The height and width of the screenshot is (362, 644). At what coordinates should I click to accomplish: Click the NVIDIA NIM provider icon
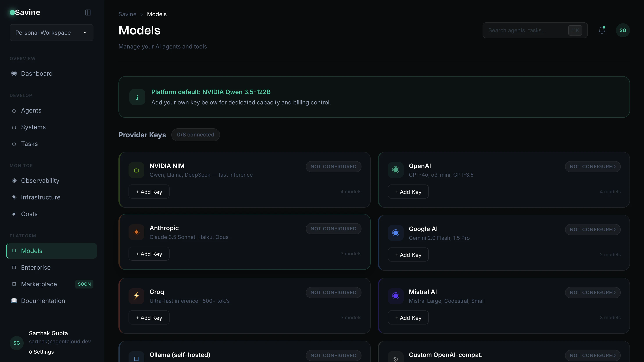136,170
